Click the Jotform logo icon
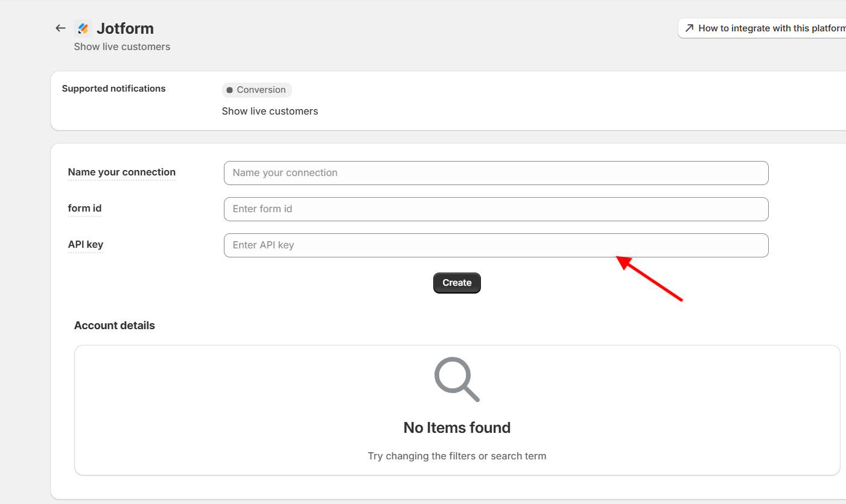The image size is (846, 504). pyautogui.click(x=83, y=28)
